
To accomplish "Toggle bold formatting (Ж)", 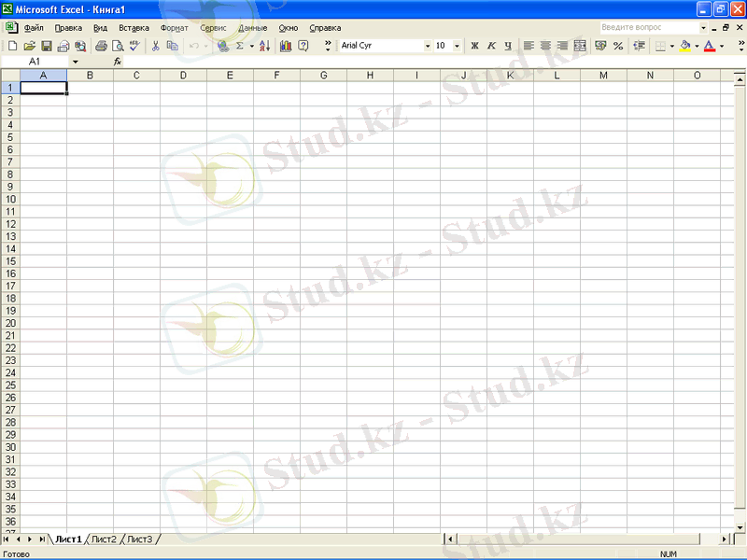I will (x=474, y=46).
